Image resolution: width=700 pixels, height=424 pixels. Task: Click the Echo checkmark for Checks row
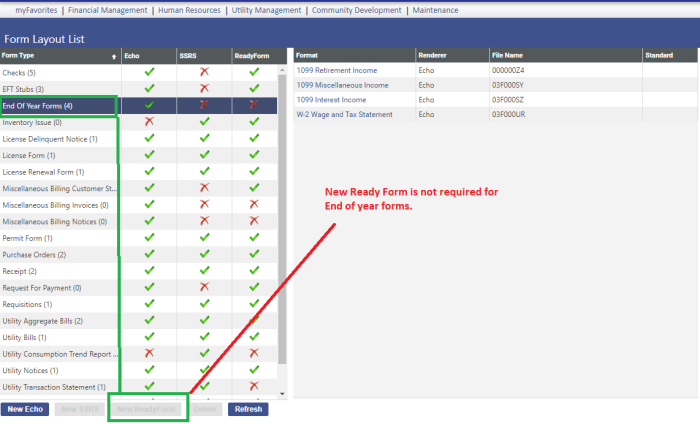149,72
